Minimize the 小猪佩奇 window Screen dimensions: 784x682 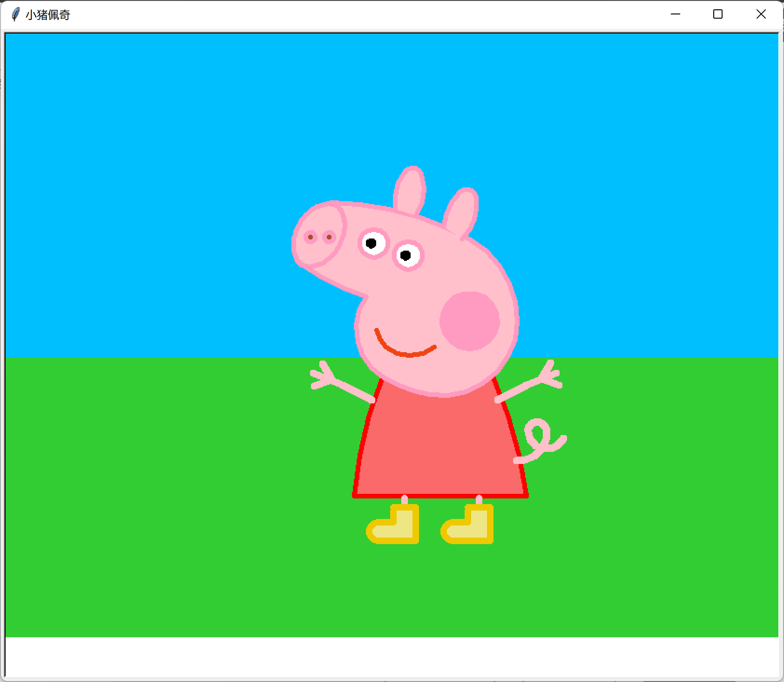676,14
